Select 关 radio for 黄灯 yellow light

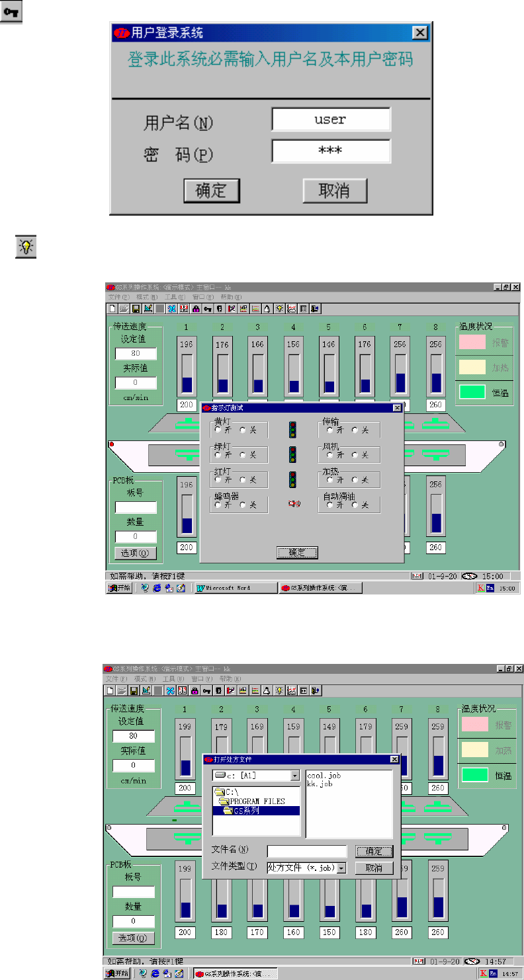242,430
